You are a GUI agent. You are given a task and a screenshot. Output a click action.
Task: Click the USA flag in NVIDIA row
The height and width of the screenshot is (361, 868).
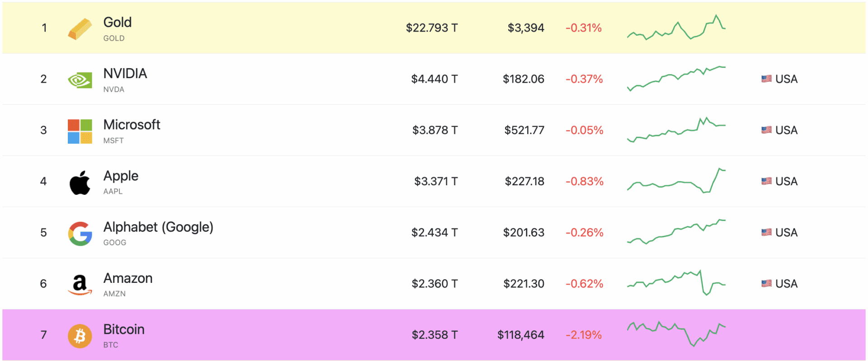coord(766,79)
